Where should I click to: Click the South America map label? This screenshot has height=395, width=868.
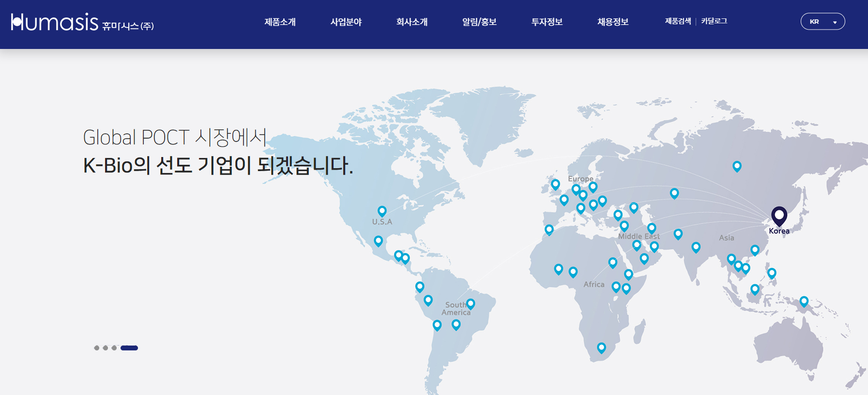pos(456,309)
